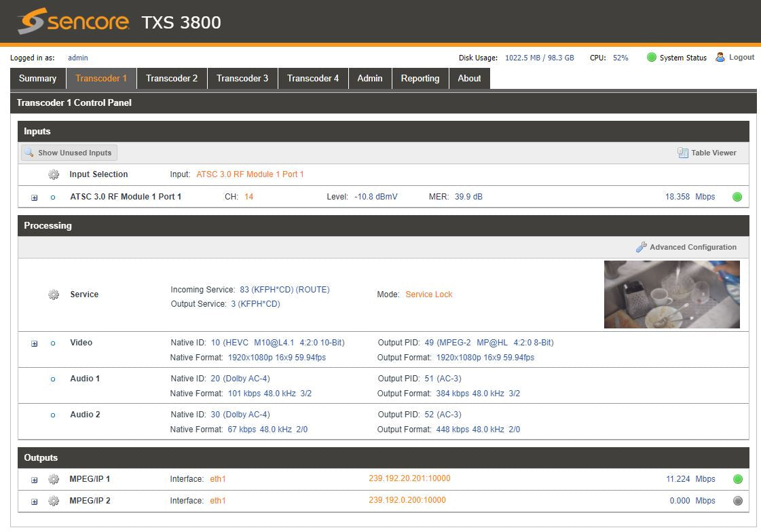Screen dimensions: 761x532
Task: Open the Summary tab
Action: (38, 79)
